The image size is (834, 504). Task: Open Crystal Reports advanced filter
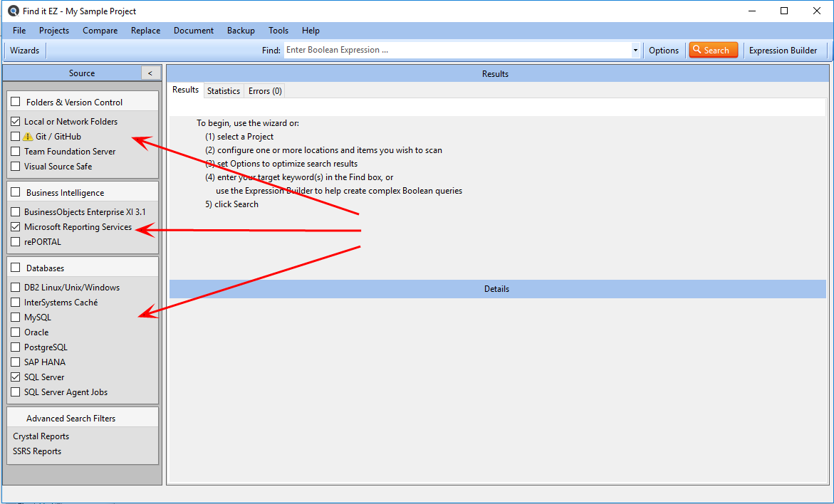pyautogui.click(x=41, y=436)
